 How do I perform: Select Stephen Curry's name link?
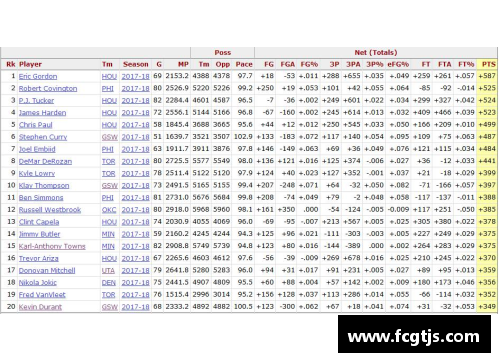click(43, 137)
